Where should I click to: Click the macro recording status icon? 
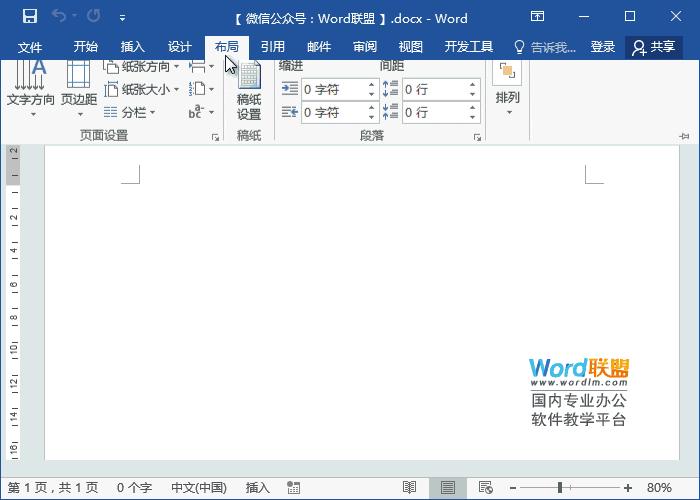tap(293, 488)
